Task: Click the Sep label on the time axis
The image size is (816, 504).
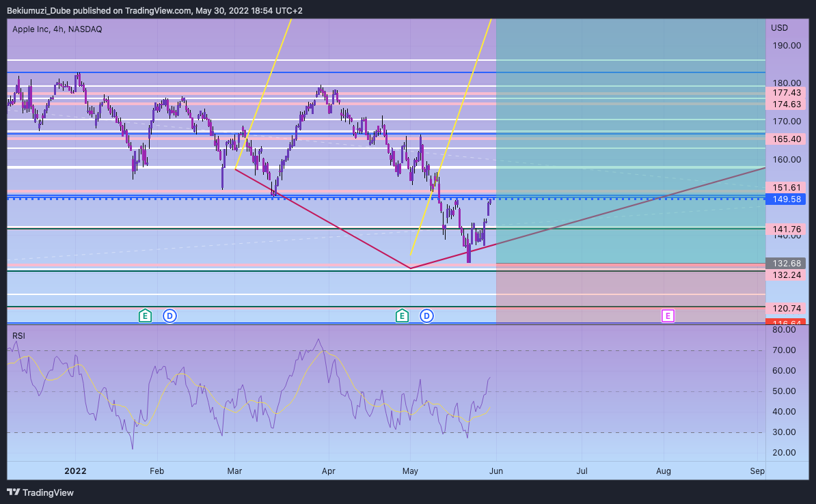Action: (757, 471)
